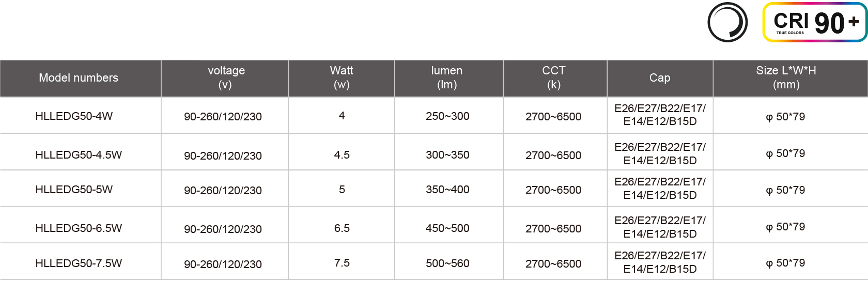Select model HLLEDG50-7.5W cell
Image resolution: width=868 pixels, height=281 pixels.
click(79, 263)
